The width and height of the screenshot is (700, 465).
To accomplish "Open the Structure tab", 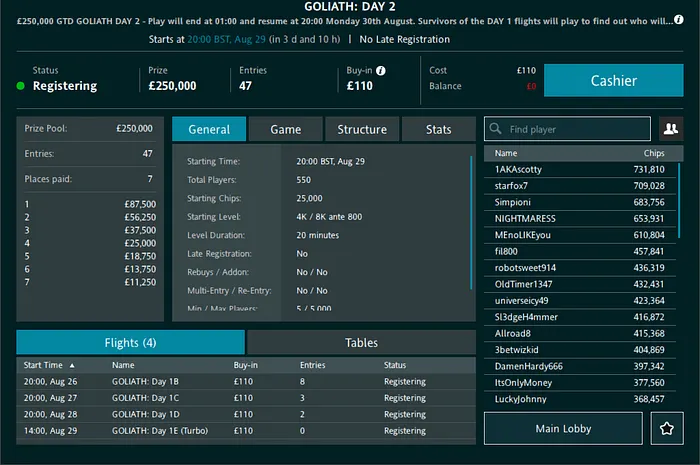I will coord(361,129).
